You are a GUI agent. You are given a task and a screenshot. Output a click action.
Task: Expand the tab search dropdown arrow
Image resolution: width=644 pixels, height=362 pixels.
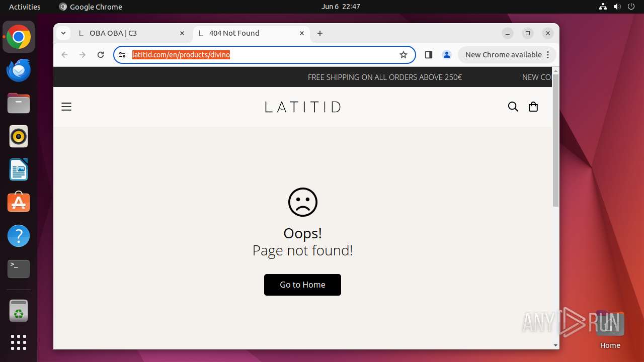point(63,33)
